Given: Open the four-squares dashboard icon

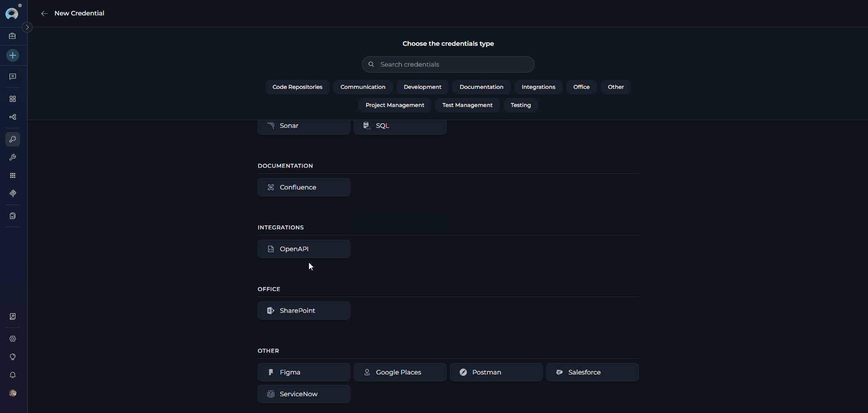Looking at the screenshot, I should (x=13, y=99).
